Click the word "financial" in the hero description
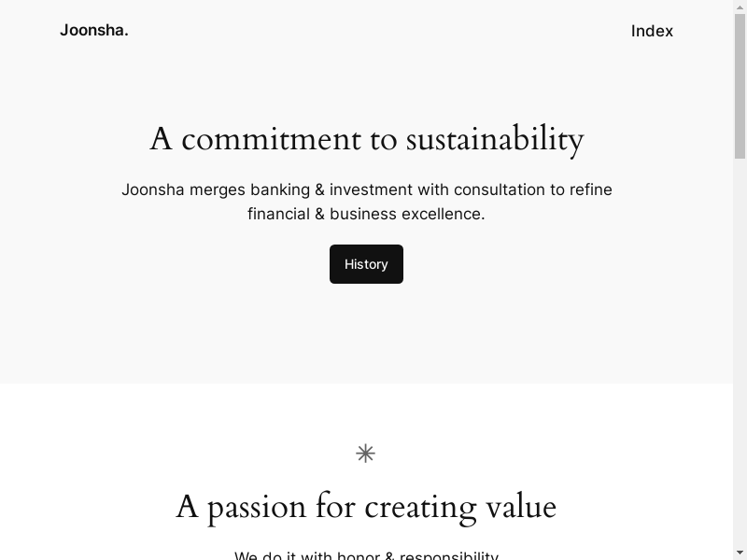Screen dimensions: 747x560 (x=278, y=214)
